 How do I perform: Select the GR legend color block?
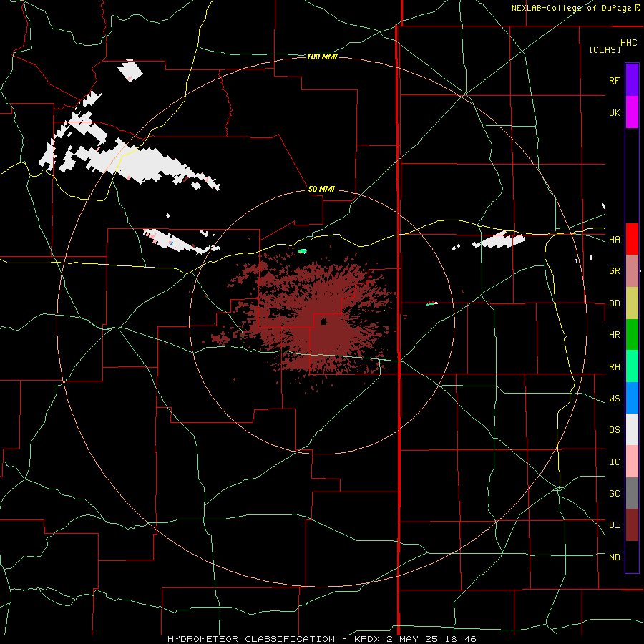point(632,271)
